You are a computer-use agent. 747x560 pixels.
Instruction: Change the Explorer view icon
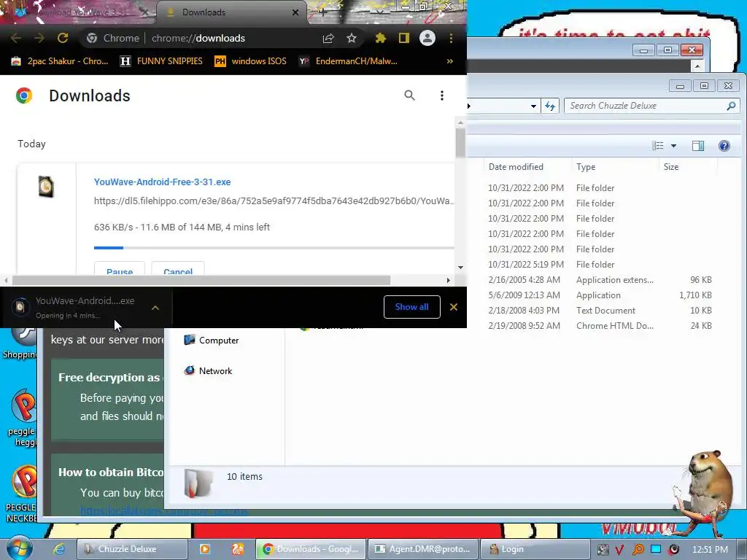[x=658, y=146]
